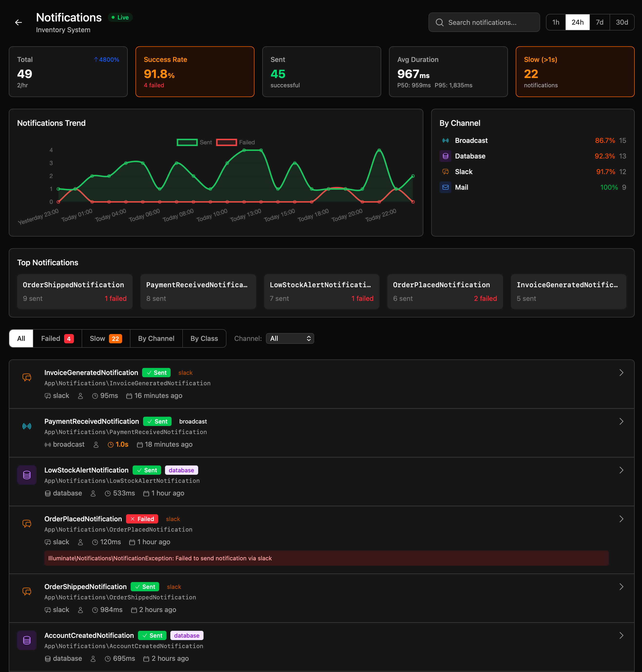Viewport: 642px width, 672px height.
Task: Click the Slow notifications stat card
Action: tap(574, 71)
